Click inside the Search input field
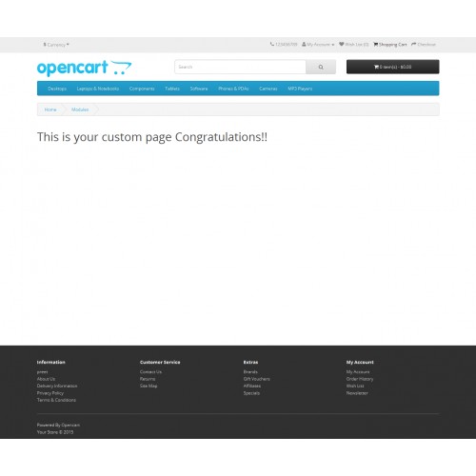Image resolution: width=476 pixels, height=476 pixels. pyautogui.click(x=240, y=67)
